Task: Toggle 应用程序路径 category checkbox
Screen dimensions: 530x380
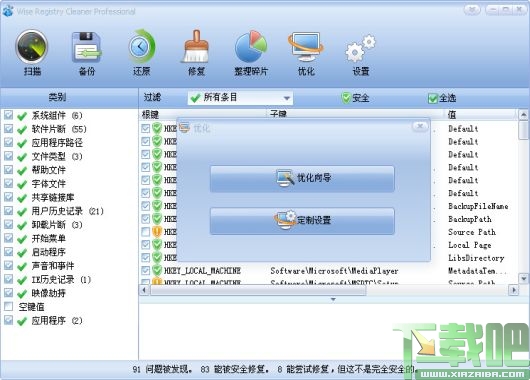Action: [8, 142]
